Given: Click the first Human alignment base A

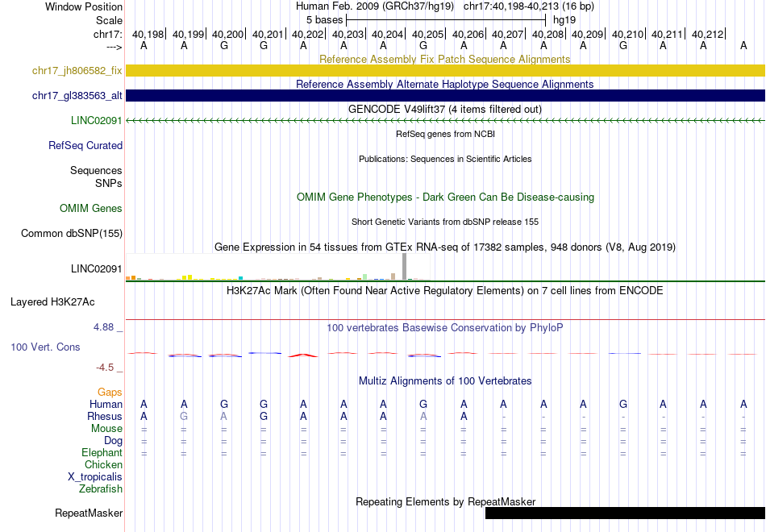Looking at the screenshot, I should coord(144,404).
